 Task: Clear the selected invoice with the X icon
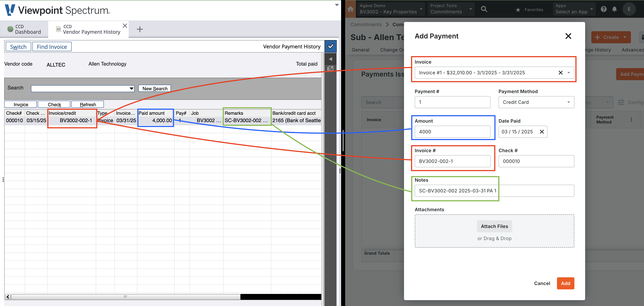560,73
